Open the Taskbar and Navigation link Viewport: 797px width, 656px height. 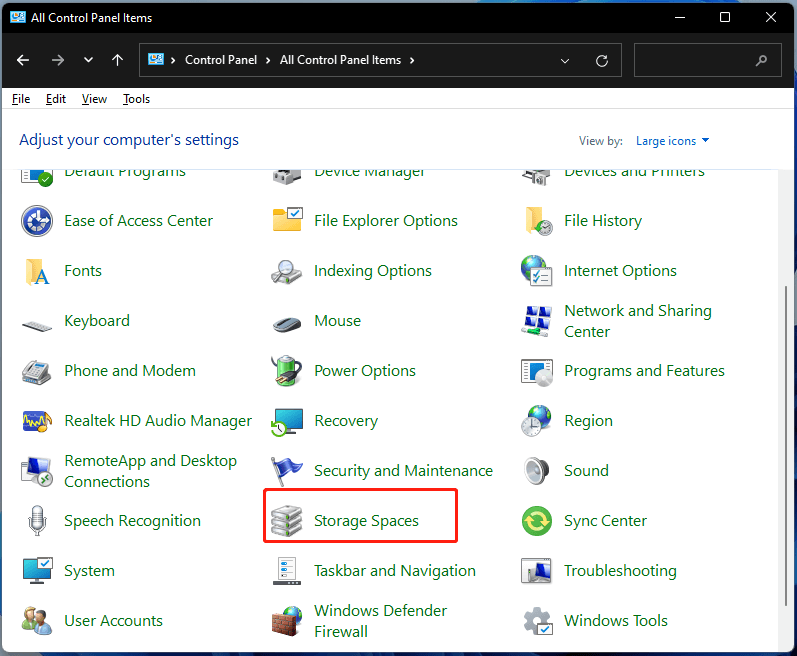coord(394,571)
